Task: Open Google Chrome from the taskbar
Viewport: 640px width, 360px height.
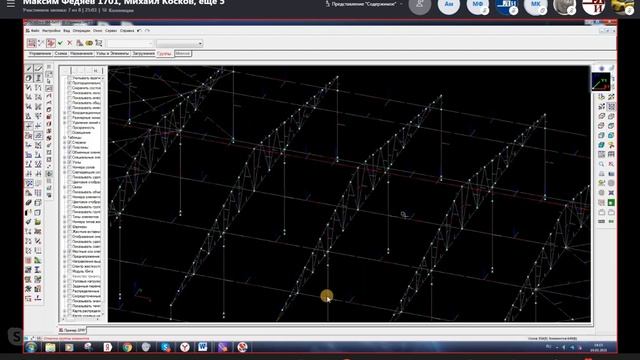Action: [127, 347]
